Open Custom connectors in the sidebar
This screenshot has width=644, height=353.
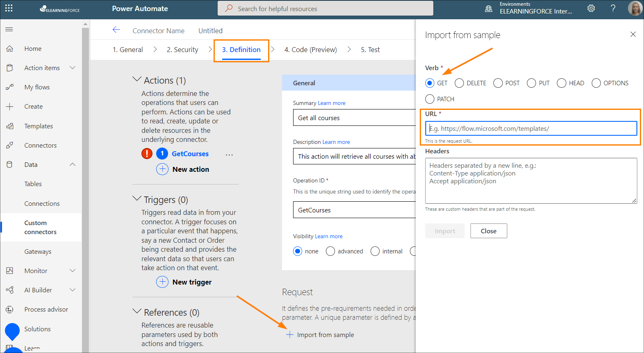pyautogui.click(x=41, y=228)
